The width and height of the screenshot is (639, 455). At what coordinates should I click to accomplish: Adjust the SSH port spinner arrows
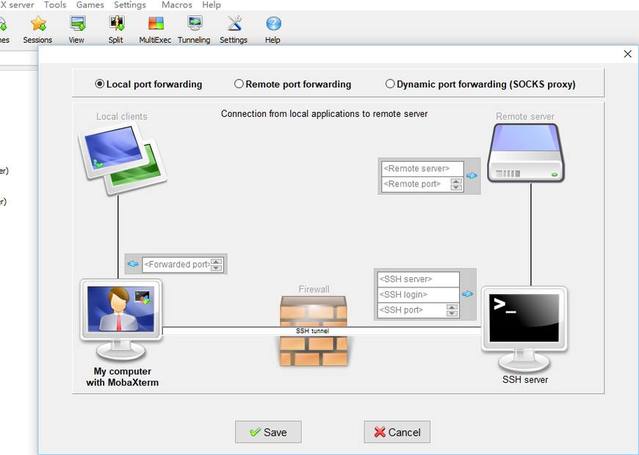[451, 310]
